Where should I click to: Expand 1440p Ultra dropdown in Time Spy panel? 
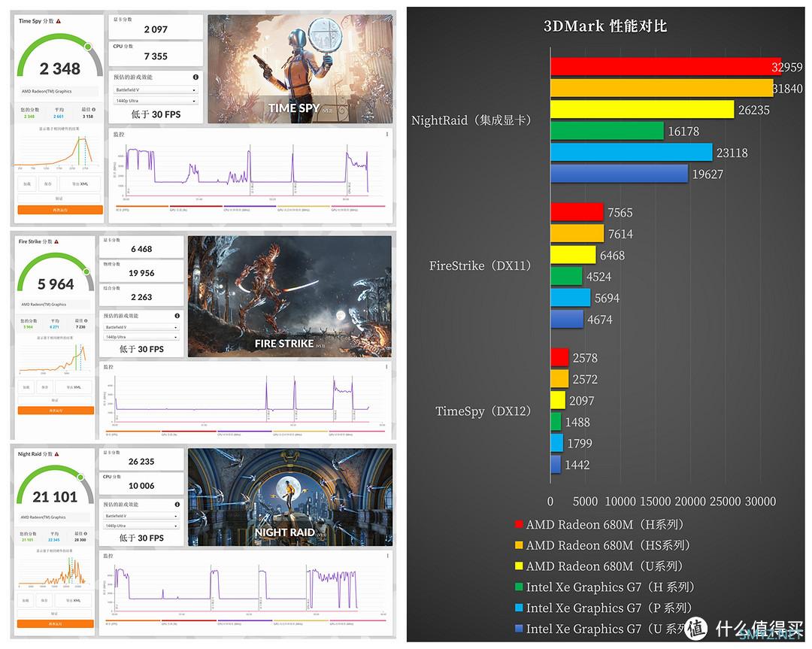coord(156,101)
